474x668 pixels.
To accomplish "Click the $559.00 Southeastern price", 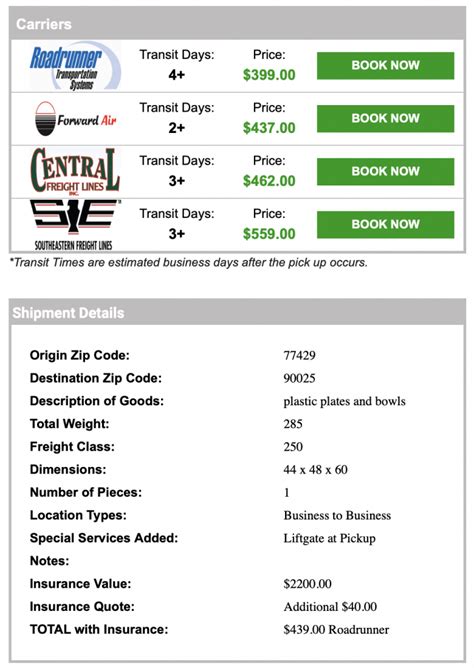I will 269,234.
